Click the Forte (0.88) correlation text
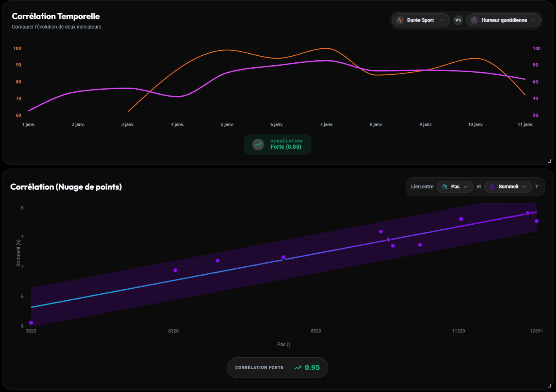 286,147
